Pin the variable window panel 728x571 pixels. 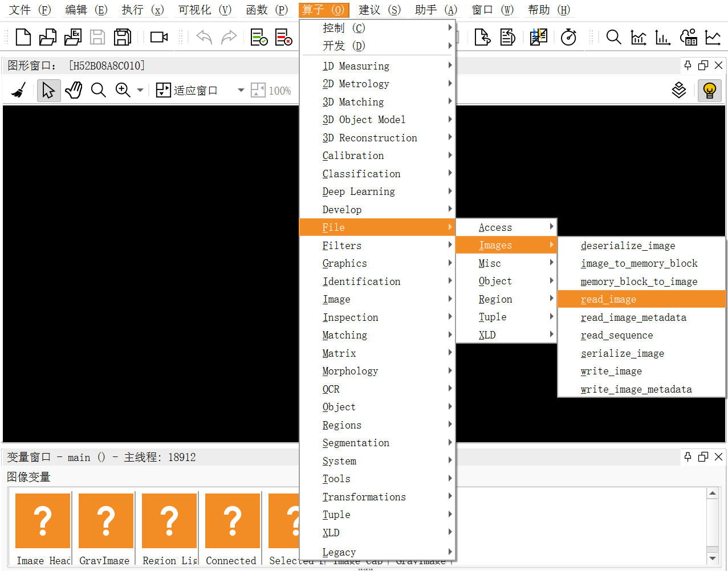point(688,456)
